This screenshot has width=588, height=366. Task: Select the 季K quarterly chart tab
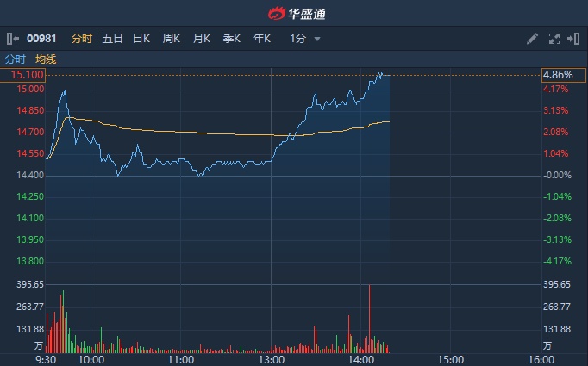pos(231,39)
